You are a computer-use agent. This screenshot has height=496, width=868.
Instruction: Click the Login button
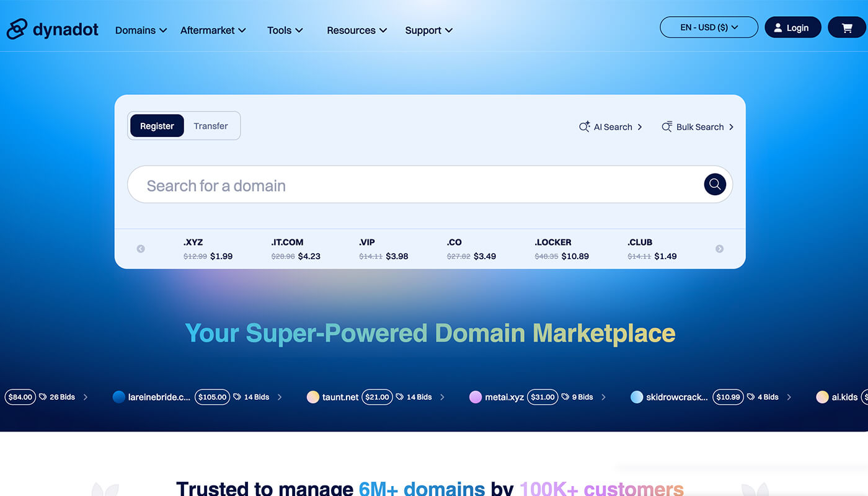pyautogui.click(x=792, y=27)
